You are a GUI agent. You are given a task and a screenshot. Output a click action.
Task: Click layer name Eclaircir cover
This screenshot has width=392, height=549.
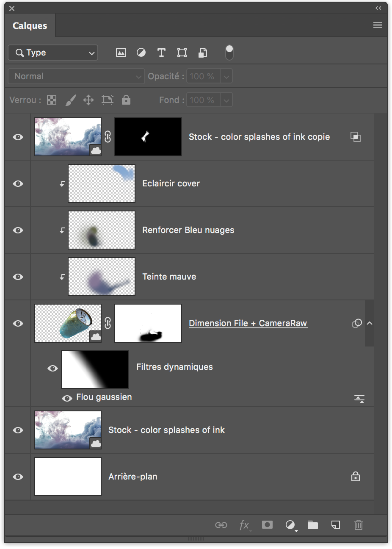coord(171,183)
